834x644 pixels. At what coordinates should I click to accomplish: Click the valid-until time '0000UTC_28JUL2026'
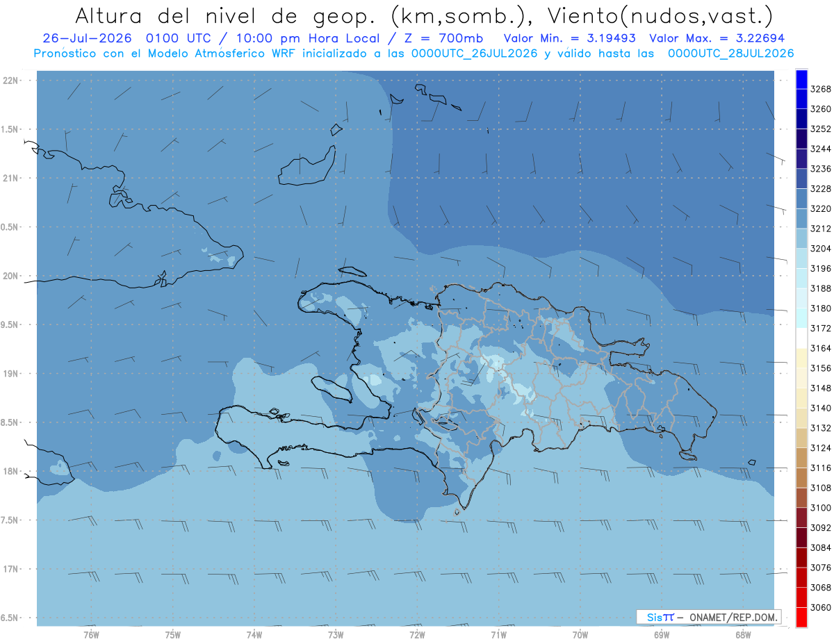[x=730, y=53]
